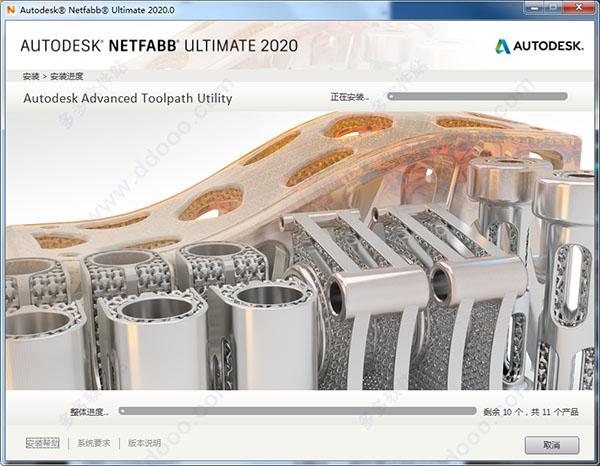This screenshot has width=600, height=466.
Task: Click the Netfabb icon in title bar
Action: pyautogui.click(x=10, y=9)
